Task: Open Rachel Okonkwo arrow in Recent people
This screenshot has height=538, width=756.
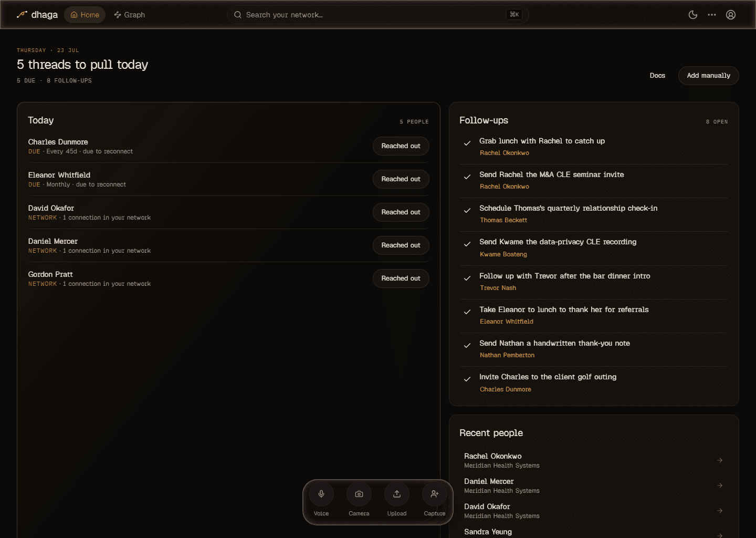Action: (720, 460)
